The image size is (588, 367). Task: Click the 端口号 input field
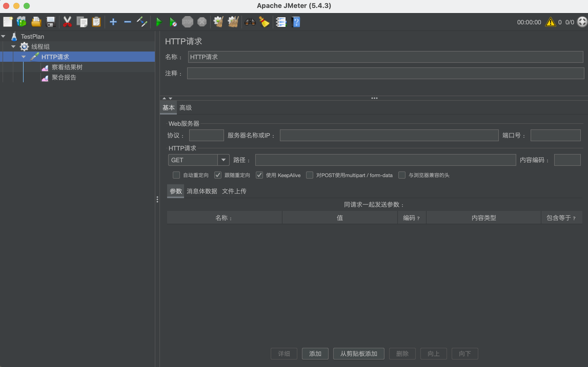point(555,135)
